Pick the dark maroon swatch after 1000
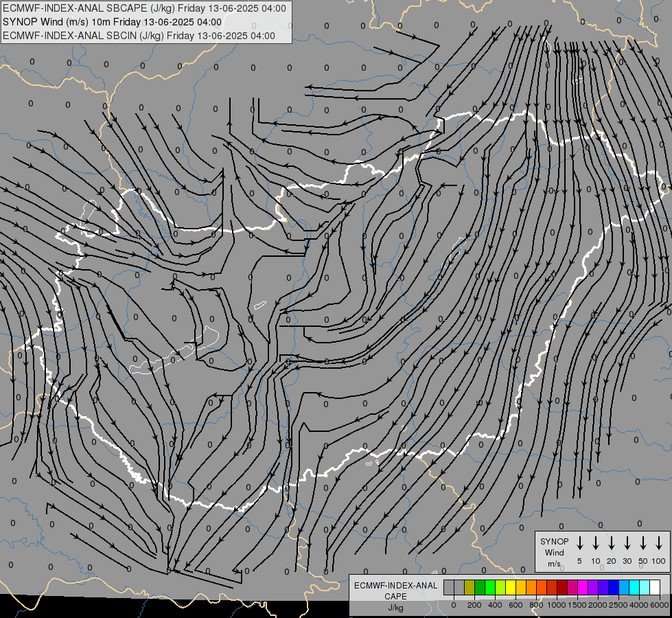This screenshot has width=672, height=618. tap(562, 587)
